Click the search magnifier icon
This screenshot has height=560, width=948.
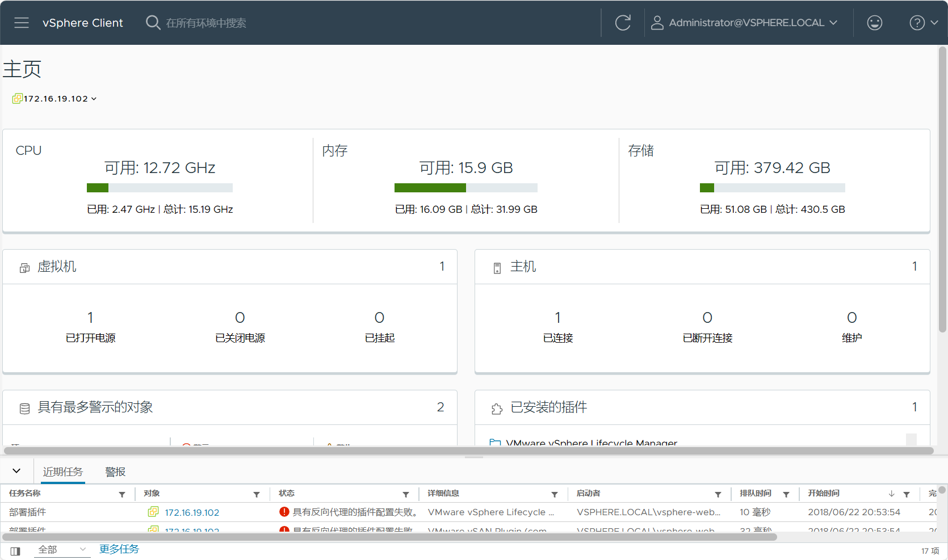tap(153, 23)
